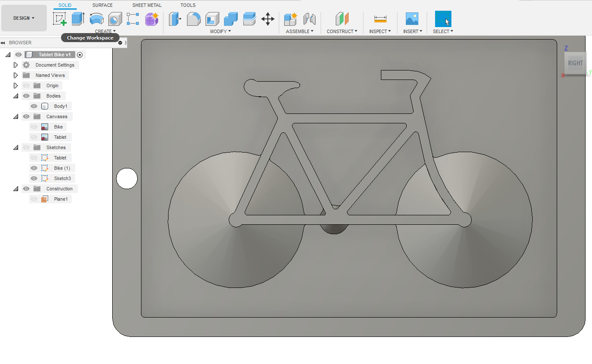Viewport: 592px width, 364px height.
Task: Select the Revolve tool
Action: [96, 19]
